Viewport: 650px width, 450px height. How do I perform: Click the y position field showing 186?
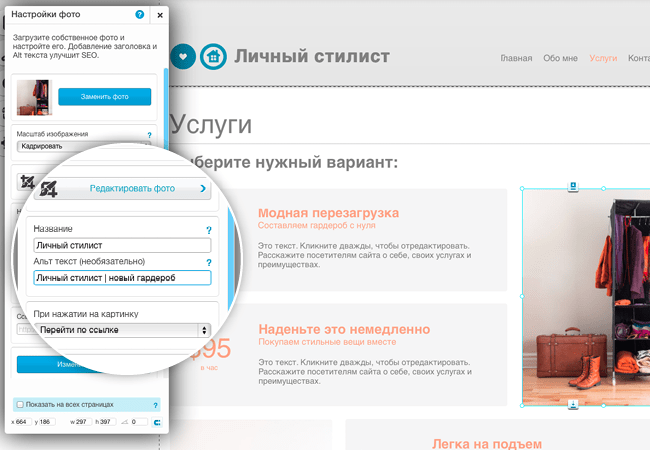coord(46,422)
